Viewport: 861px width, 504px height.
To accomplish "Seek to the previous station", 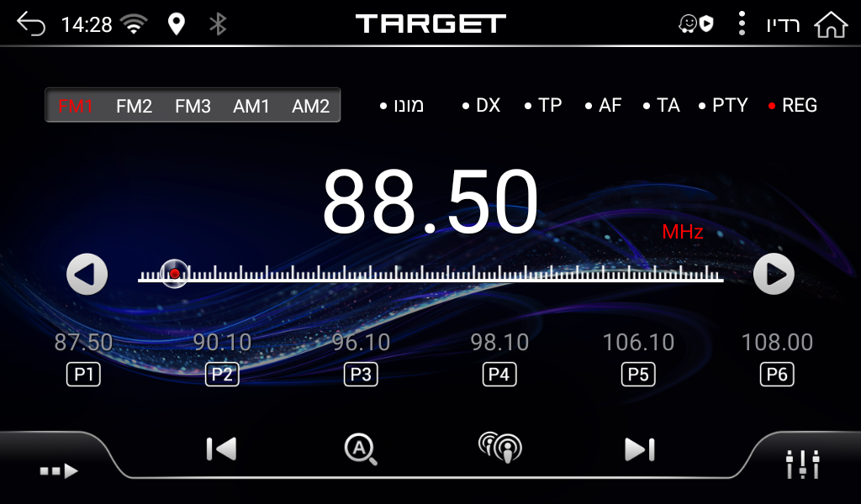I will pyautogui.click(x=221, y=449).
